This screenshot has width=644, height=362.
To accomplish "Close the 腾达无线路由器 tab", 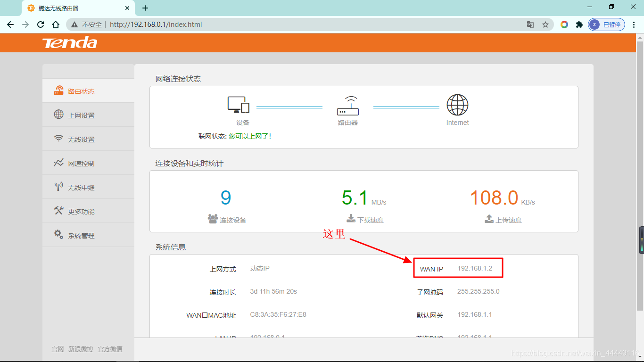I will pos(127,8).
